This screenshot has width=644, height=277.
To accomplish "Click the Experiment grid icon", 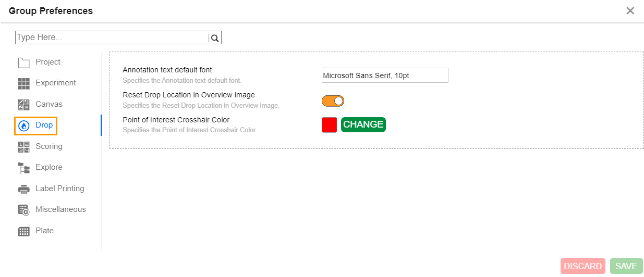I will [24, 83].
